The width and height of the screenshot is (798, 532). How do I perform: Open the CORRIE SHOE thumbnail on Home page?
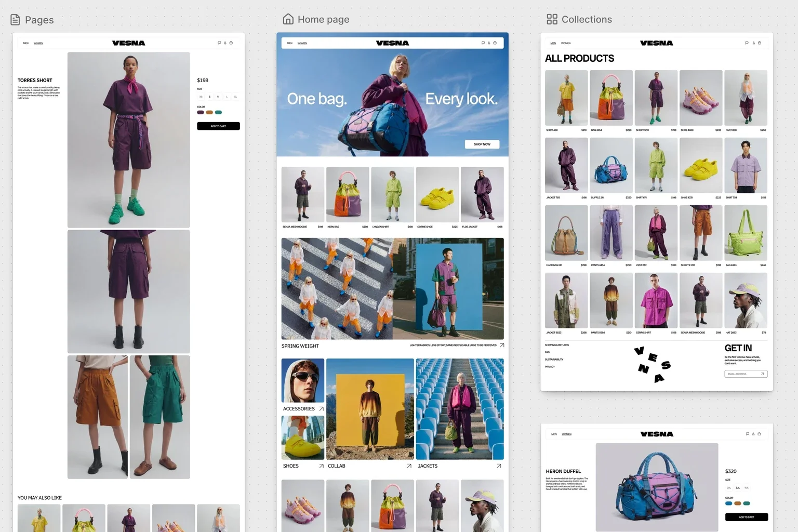click(437, 194)
